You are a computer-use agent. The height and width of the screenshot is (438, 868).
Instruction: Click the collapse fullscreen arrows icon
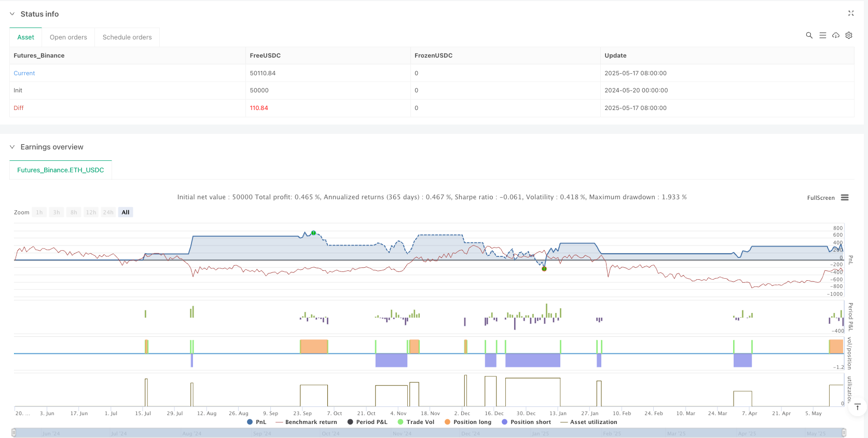pyautogui.click(x=851, y=13)
